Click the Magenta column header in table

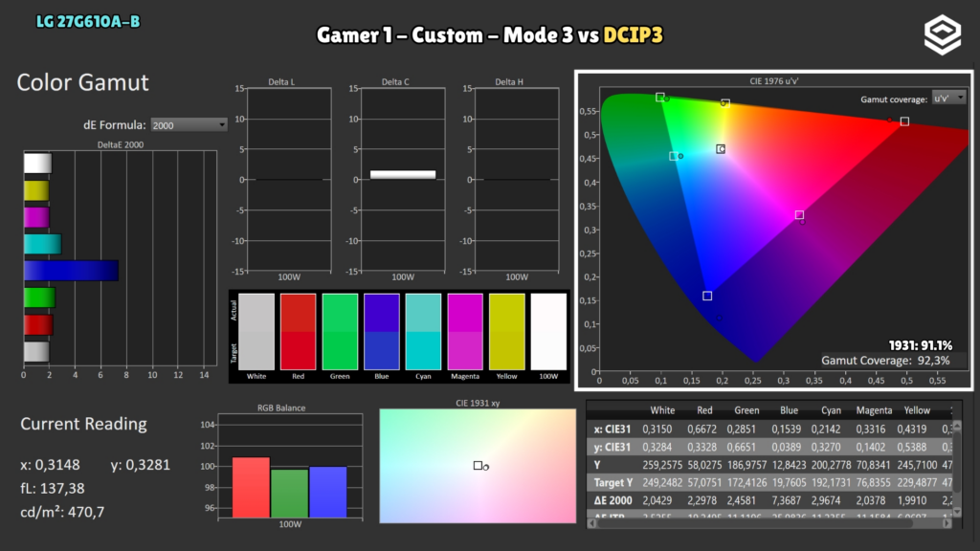874,410
